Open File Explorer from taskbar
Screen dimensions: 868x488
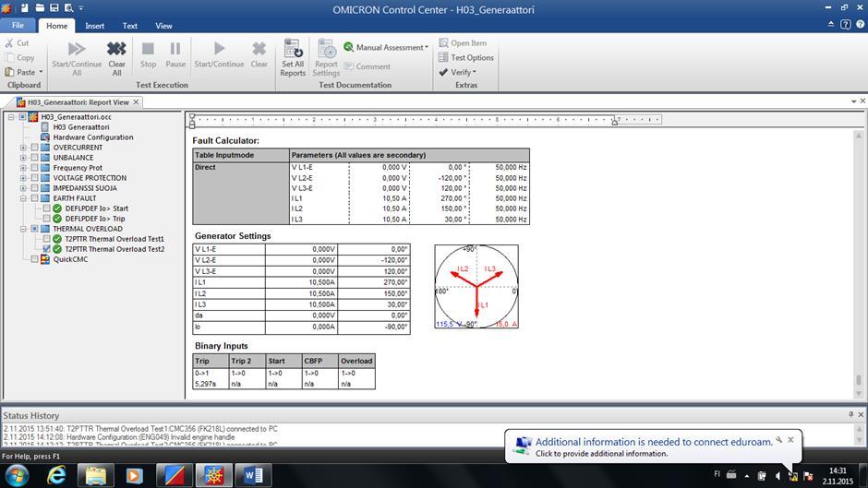click(96, 475)
